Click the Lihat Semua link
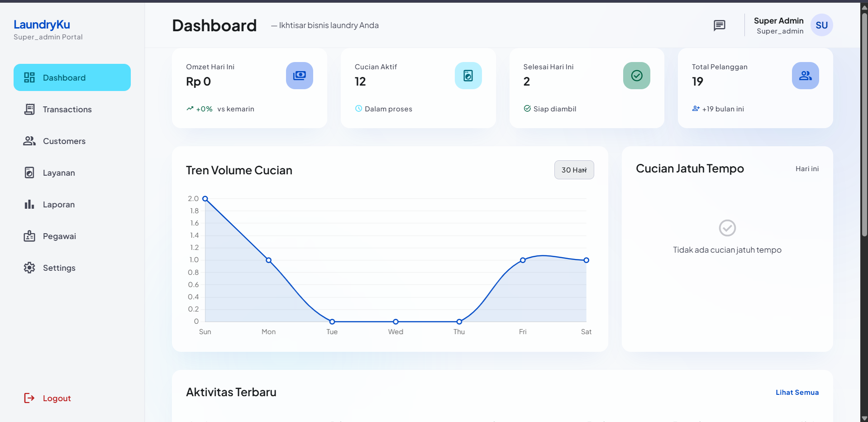This screenshot has height=422, width=868. [x=797, y=392]
